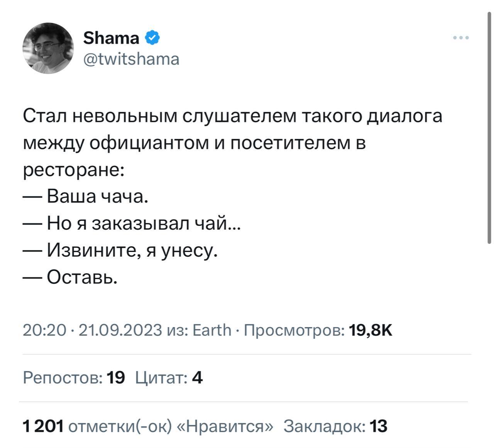494x448 pixels.
Task: View the 4 quotes (Цитат)
Action: click(169, 378)
